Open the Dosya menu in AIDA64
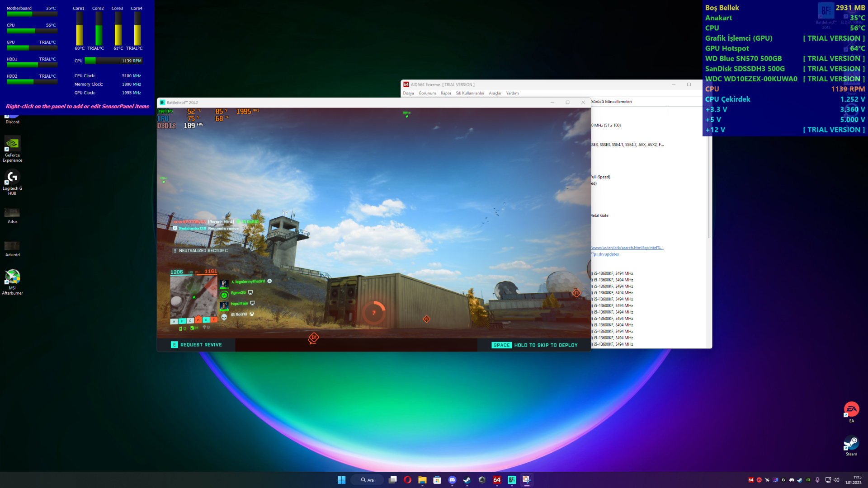This screenshot has width=868, height=488. click(x=408, y=93)
